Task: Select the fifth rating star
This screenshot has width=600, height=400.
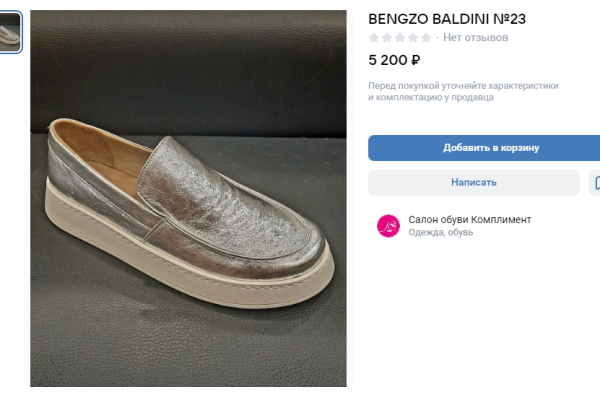Action: coord(426,38)
